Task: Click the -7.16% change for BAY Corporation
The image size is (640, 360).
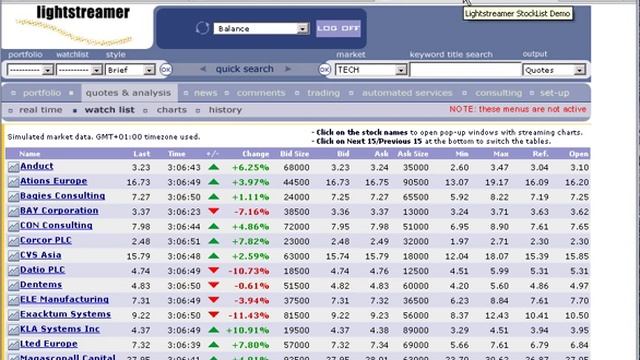Action: pos(251,212)
